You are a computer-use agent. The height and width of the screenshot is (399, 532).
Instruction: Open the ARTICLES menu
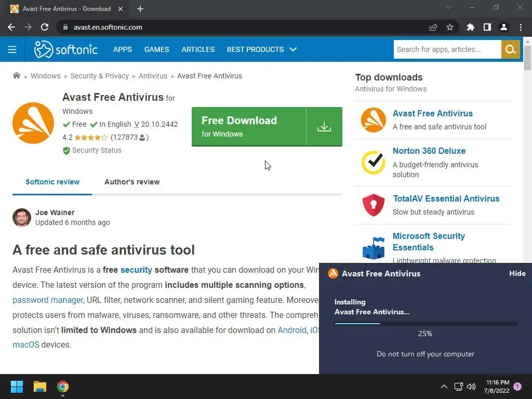pos(198,49)
